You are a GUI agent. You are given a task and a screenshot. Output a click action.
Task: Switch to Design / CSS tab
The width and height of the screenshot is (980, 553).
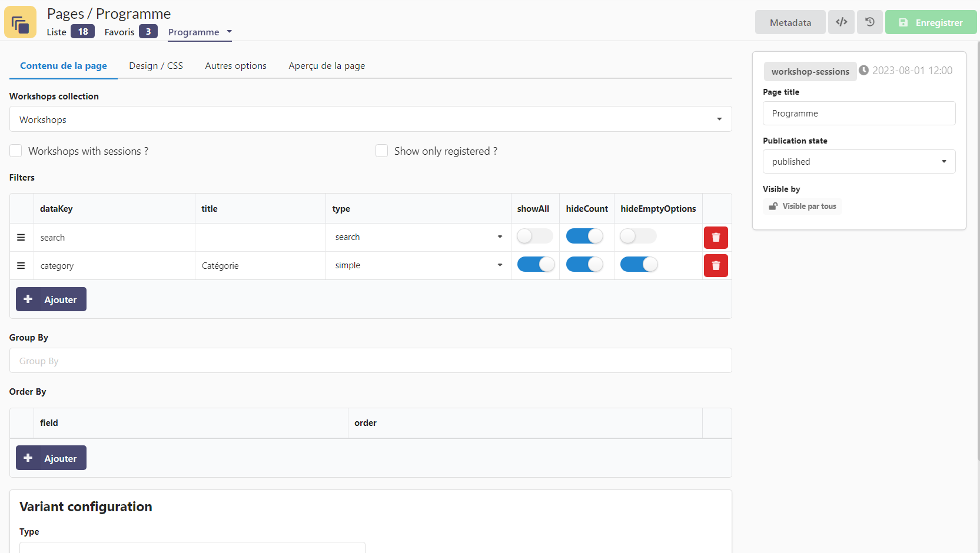(156, 66)
